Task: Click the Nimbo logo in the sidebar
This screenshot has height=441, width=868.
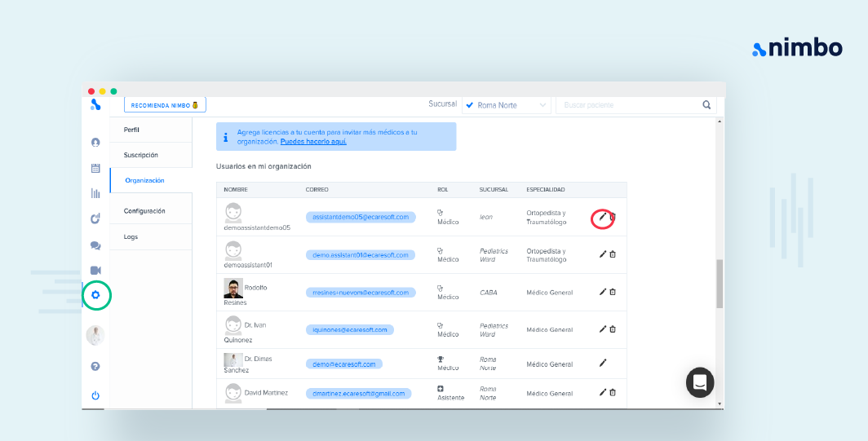Action: click(x=95, y=104)
